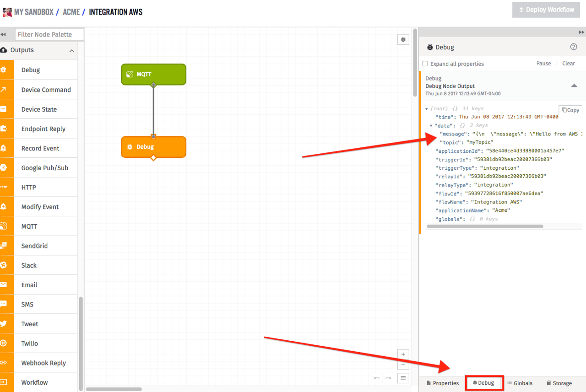Select the Debug icon above the canvas
Image resolution: width=586 pixels, height=392 pixels.
pos(403,40)
